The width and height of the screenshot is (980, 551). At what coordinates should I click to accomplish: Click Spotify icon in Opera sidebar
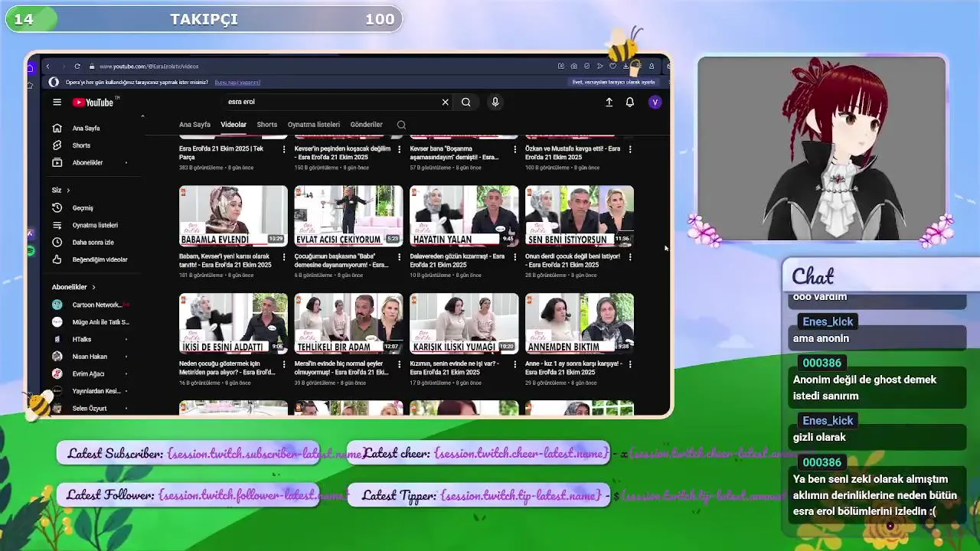[x=31, y=250]
